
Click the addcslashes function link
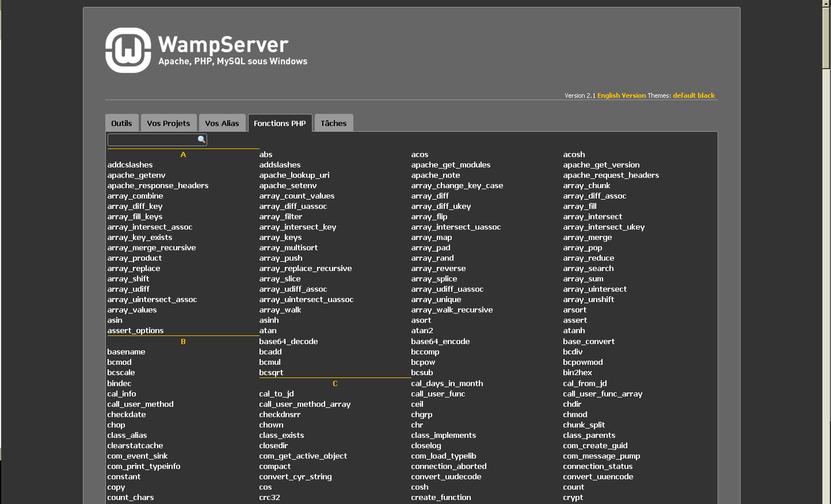(x=130, y=165)
